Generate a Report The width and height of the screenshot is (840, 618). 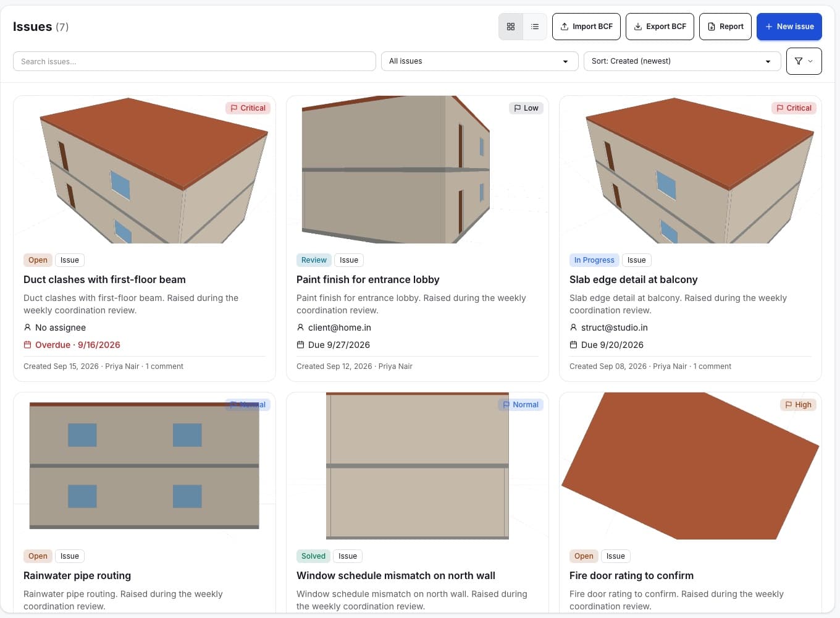[x=725, y=27]
